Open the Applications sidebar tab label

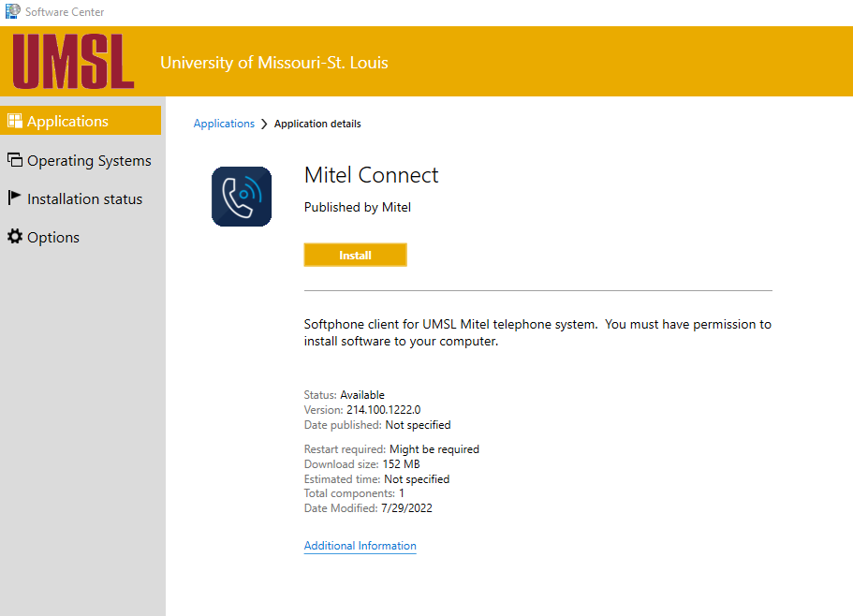tap(67, 122)
